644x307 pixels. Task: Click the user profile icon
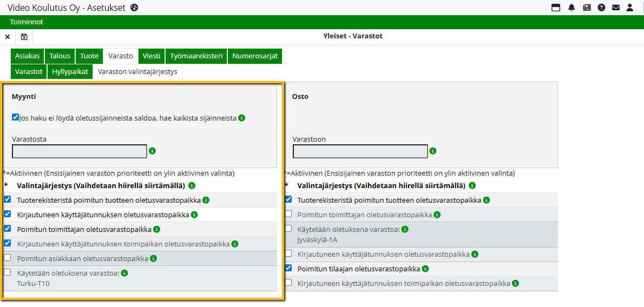630,8
